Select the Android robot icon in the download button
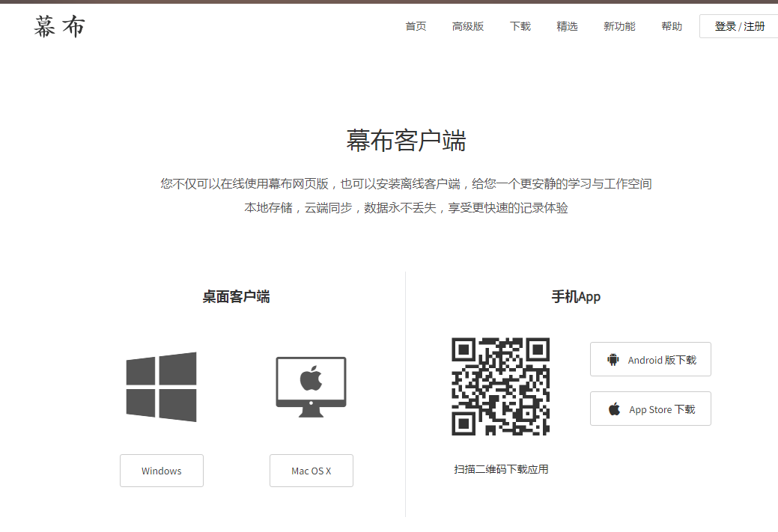The height and width of the screenshot is (532, 778). (613, 359)
